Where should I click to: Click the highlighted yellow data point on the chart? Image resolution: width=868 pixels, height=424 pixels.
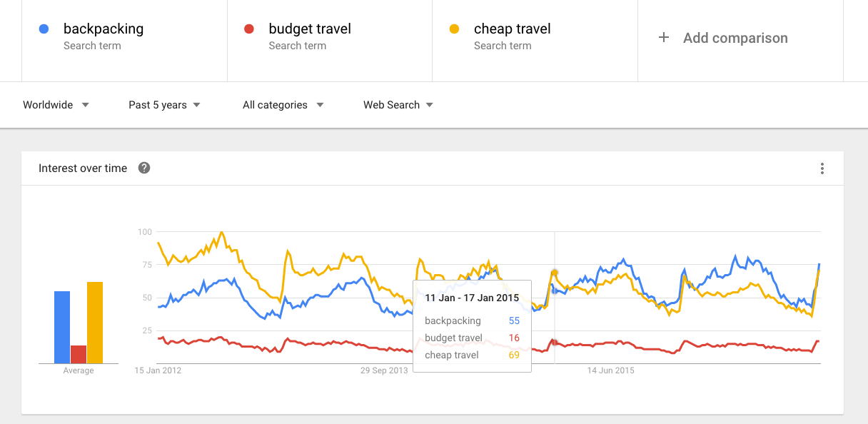point(554,273)
